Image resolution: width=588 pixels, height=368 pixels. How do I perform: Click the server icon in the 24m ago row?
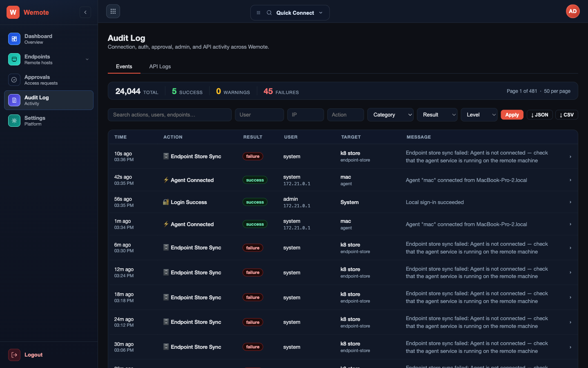(166, 322)
